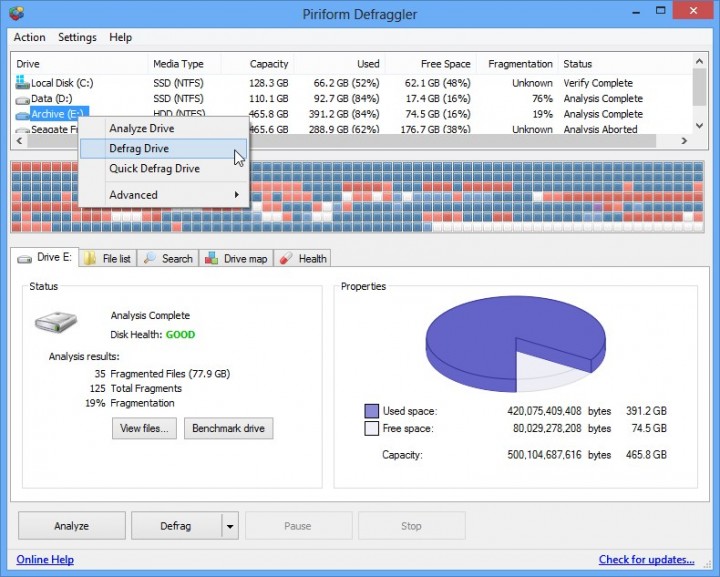Switch to the File list tab

pyautogui.click(x=108, y=258)
